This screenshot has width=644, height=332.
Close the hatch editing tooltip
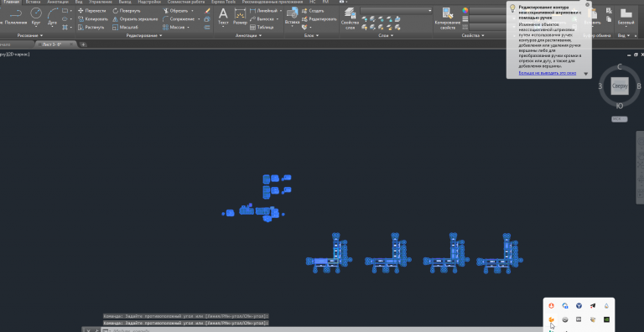(587, 4)
